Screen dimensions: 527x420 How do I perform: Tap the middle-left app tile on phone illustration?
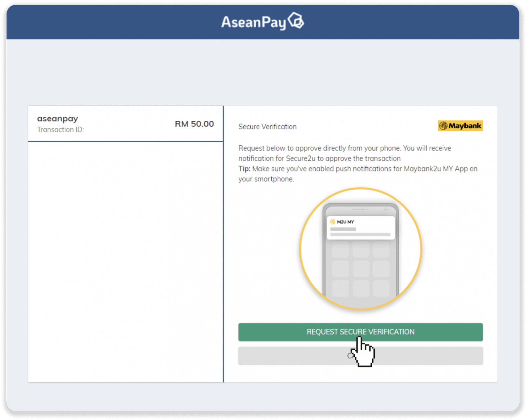tap(340, 268)
